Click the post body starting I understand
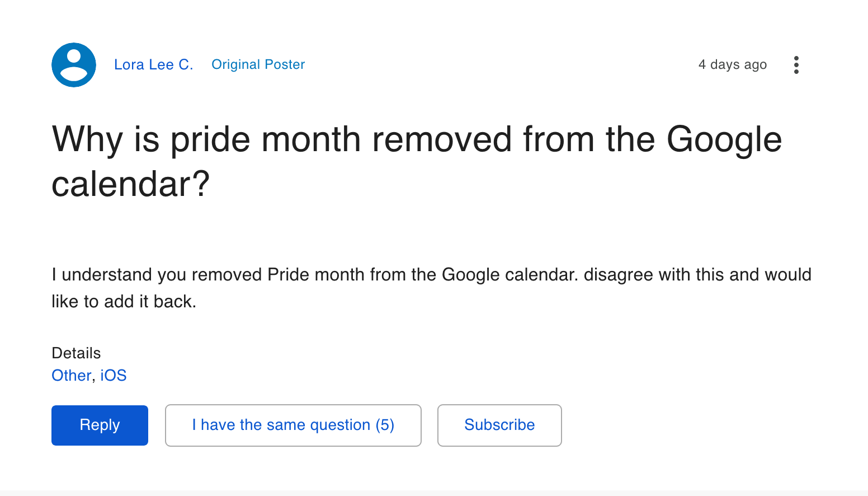The width and height of the screenshot is (868, 496). tap(431, 288)
